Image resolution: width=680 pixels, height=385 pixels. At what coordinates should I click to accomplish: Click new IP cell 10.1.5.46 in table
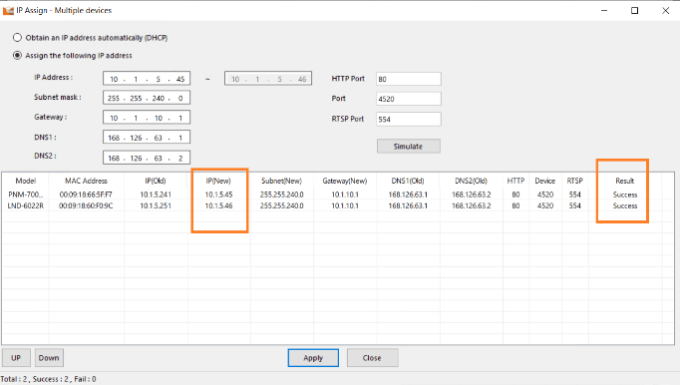click(x=219, y=206)
